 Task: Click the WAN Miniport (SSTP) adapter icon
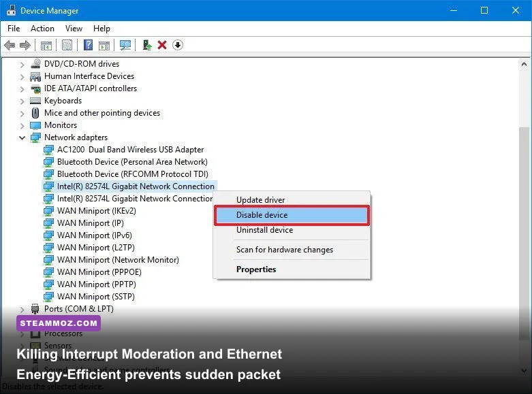48,297
